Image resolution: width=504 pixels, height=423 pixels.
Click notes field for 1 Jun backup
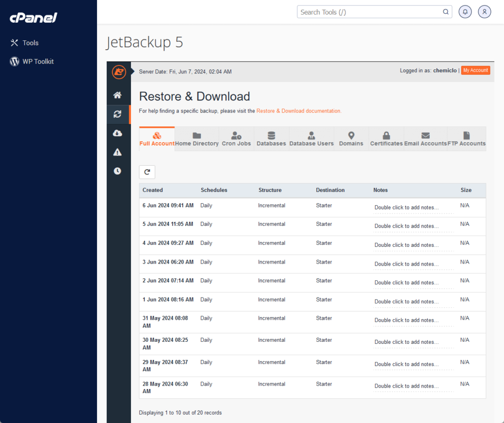(x=413, y=302)
